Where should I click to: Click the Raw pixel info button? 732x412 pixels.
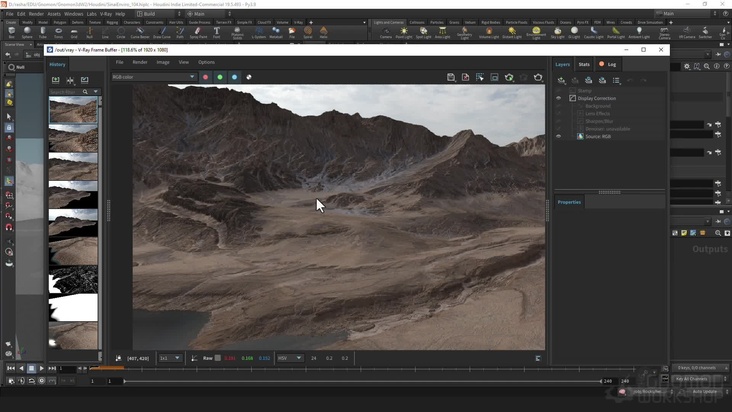click(x=208, y=358)
